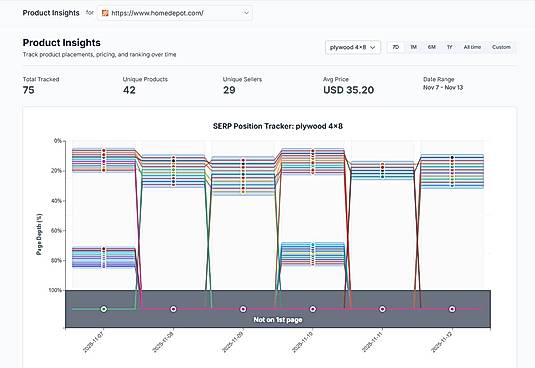This screenshot has width=535, height=368.
Task: Click the 2025-11-08 axis date label
Action: pos(163,342)
